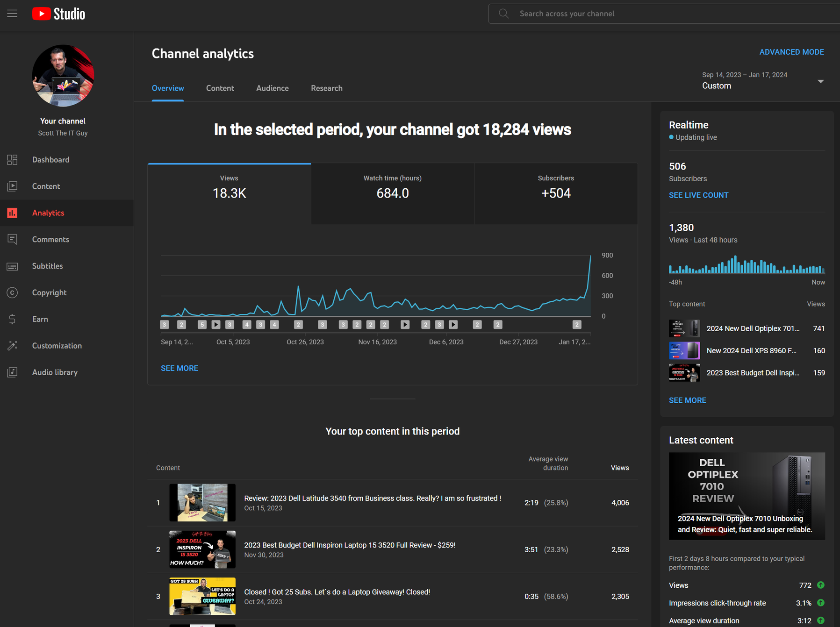Click '2023 Best Budget Dell Inspi...' realtime title
This screenshot has width=840, height=627.
pos(753,373)
